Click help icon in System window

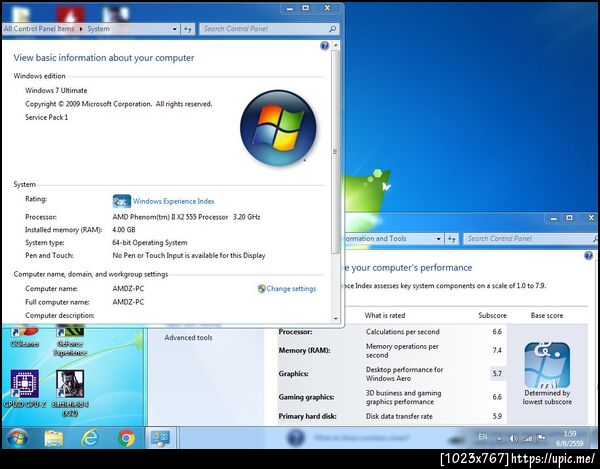click(324, 46)
